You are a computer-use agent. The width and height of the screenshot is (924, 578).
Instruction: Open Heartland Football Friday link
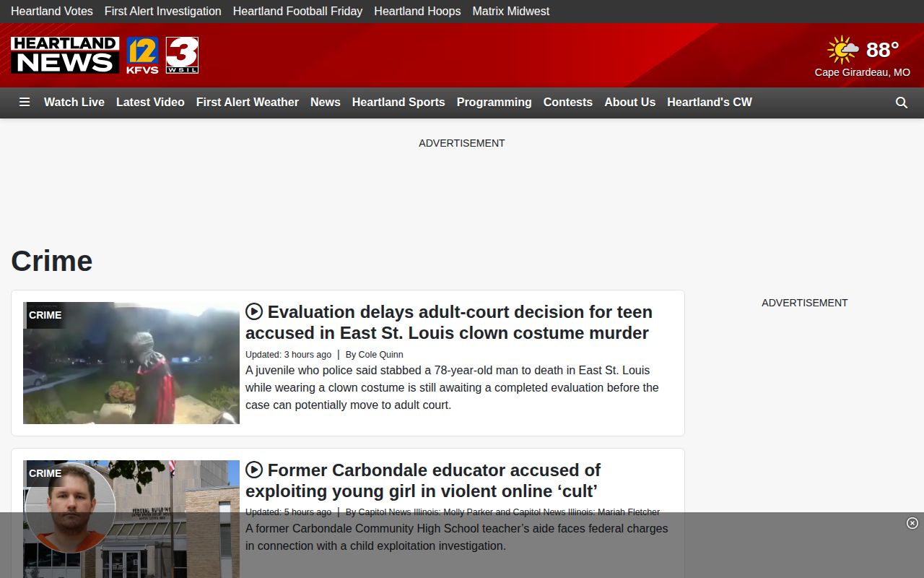pyautogui.click(x=297, y=12)
